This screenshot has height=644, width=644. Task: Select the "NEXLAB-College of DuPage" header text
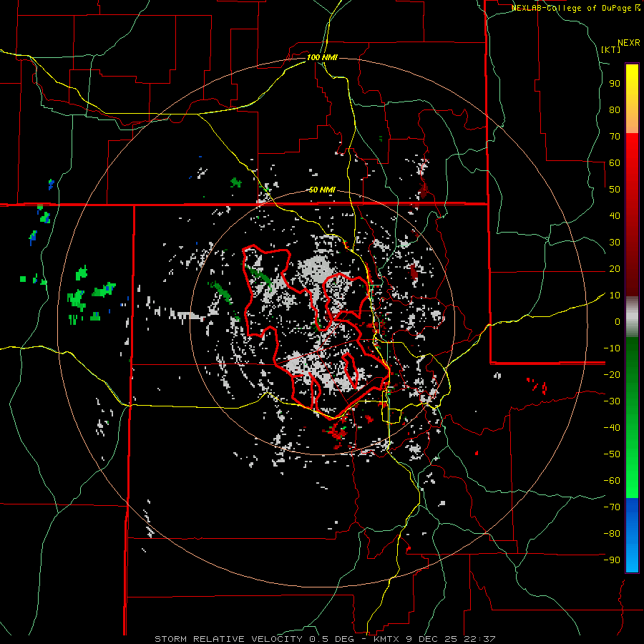point(572,8)
